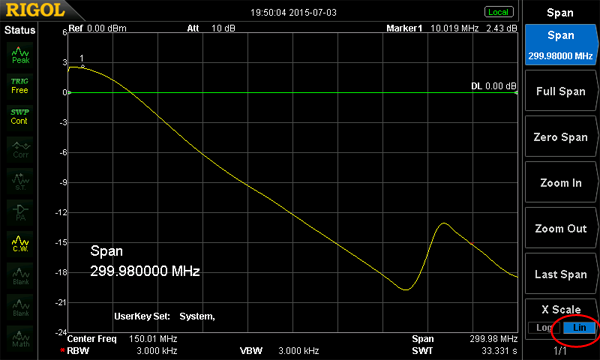Click the Span menu title
This screenshot has width=600, height=360.
coord(560,13)
